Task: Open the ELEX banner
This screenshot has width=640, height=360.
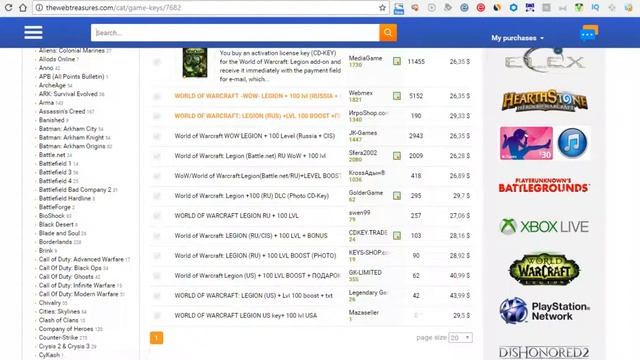Action: pyautogui.click(x=544, y=61)
